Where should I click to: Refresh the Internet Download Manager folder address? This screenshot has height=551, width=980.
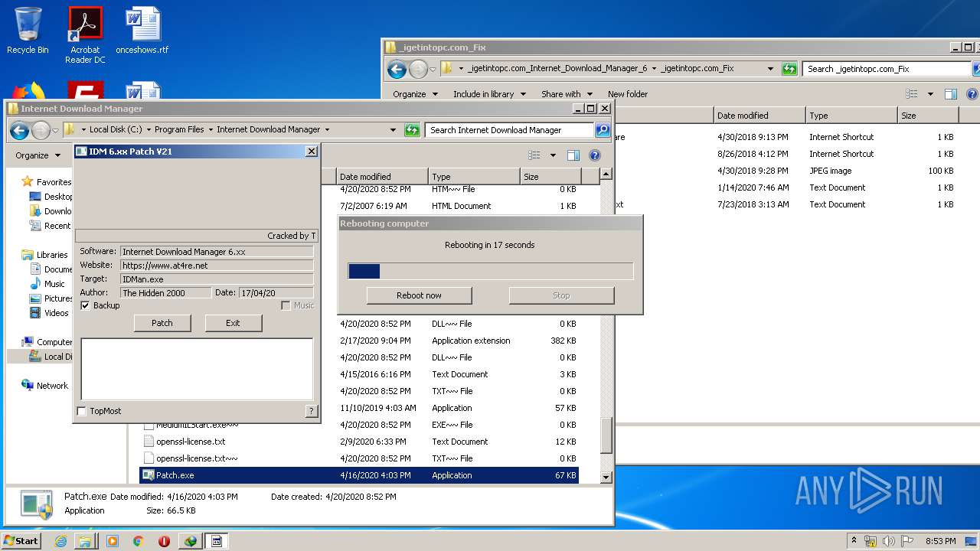click(412, 130)
